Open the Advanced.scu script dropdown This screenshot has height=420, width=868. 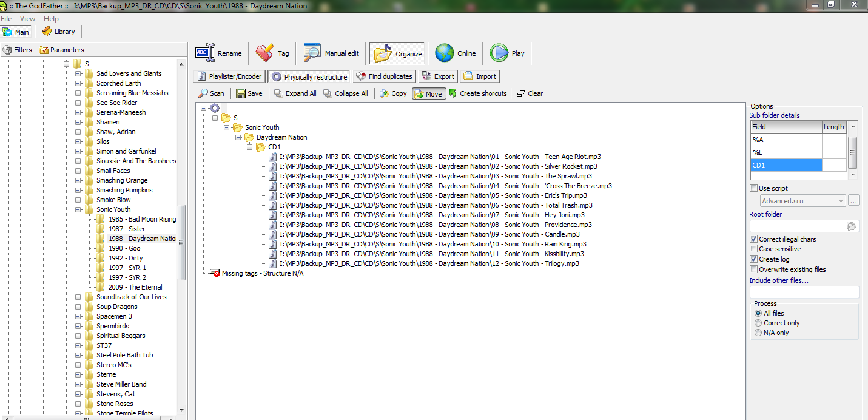tap(840, 201)
